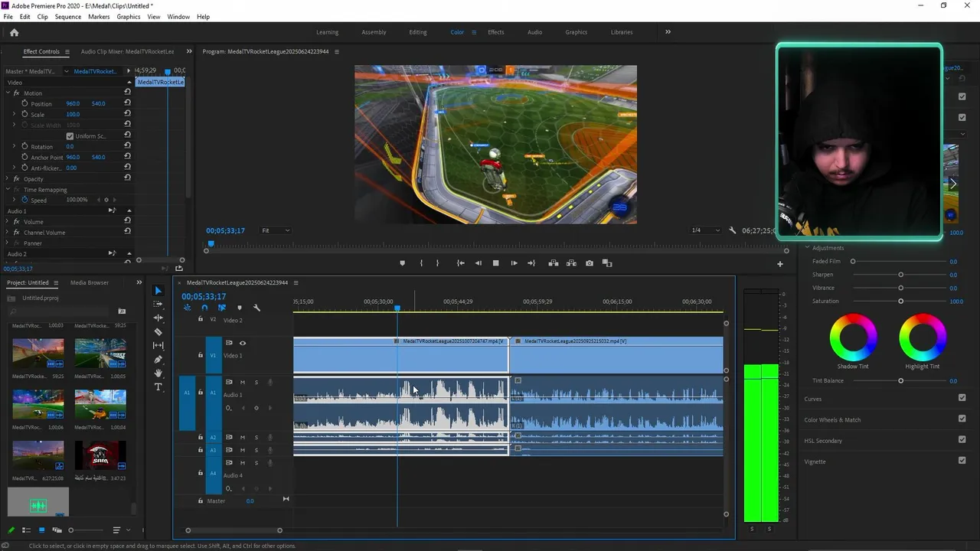Select the Pen tool
Image resolution: width=980 pixels, height=551 pixels.
click(158, 359)
